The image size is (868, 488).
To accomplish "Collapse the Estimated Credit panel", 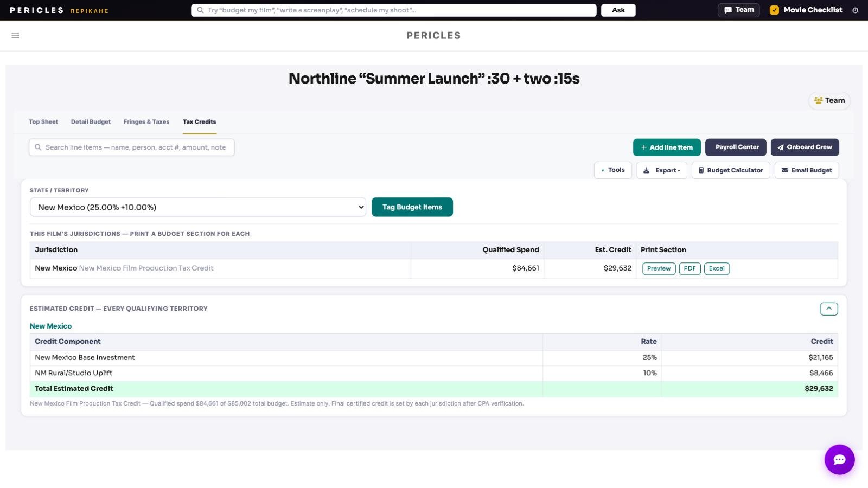I will point(829,309).
